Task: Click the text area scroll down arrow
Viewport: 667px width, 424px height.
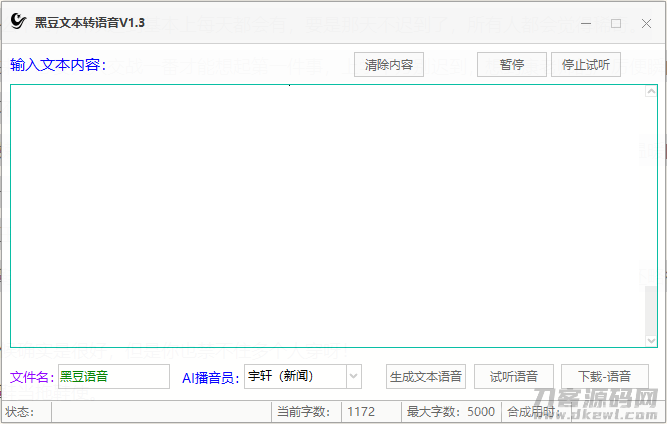Action: pyautogui.click(x=651, y=341)
